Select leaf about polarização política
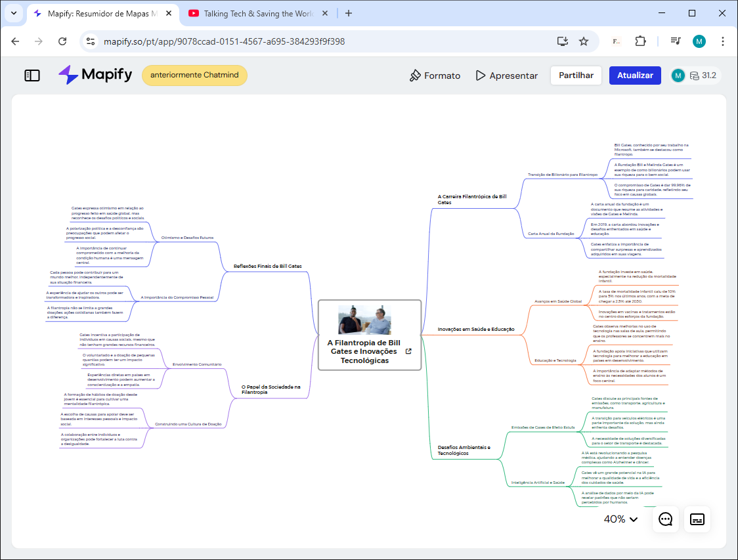 pos(104,233)
